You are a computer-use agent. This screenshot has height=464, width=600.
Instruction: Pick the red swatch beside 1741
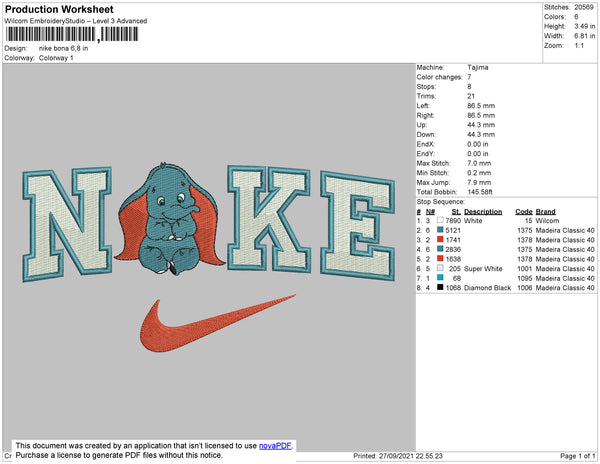click(x=440, y=239)
